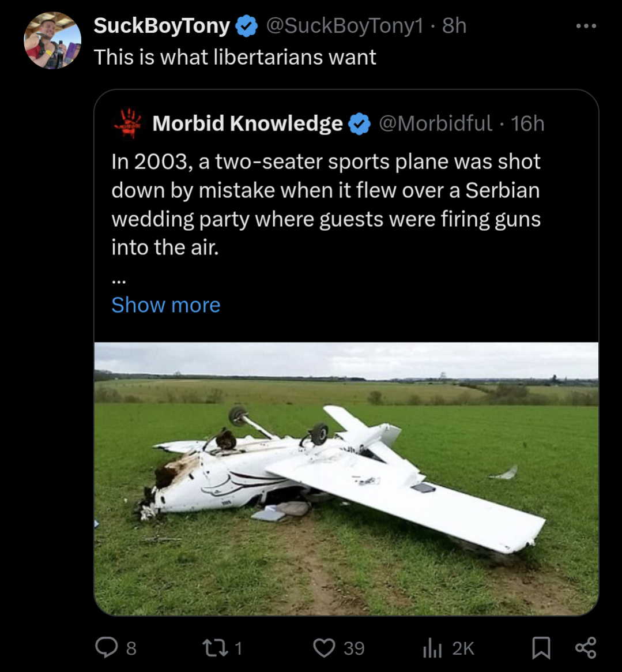
Task: Visit Morbid Knowledge account name
Action: (247, 123)
